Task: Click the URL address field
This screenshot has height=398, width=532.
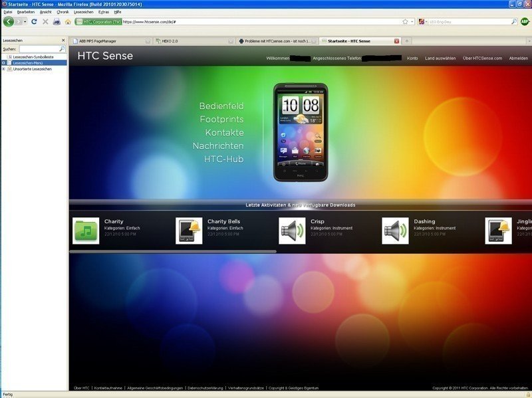Action: (x=261, y=22)
